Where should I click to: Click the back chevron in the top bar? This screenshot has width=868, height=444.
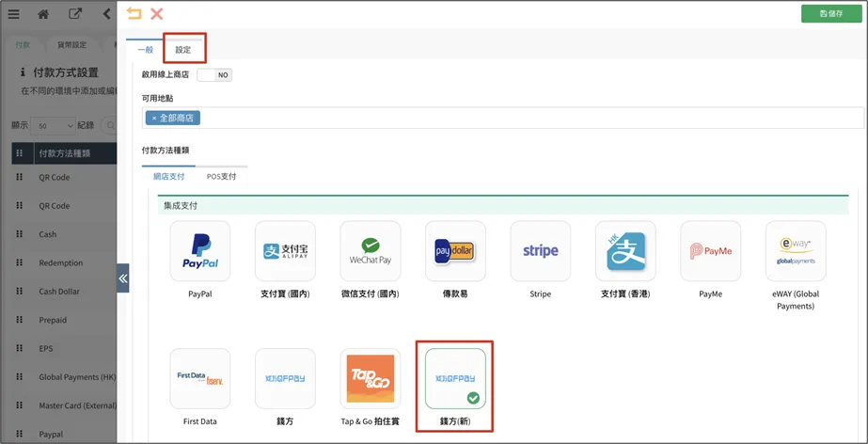(107, 14)
